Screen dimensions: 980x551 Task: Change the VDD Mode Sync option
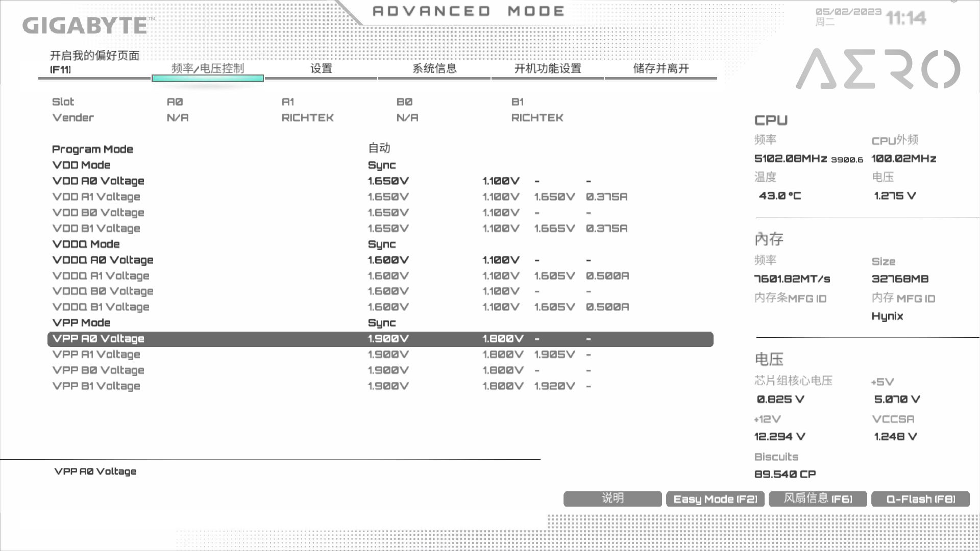pyautogui.click(x=381, y=165)
